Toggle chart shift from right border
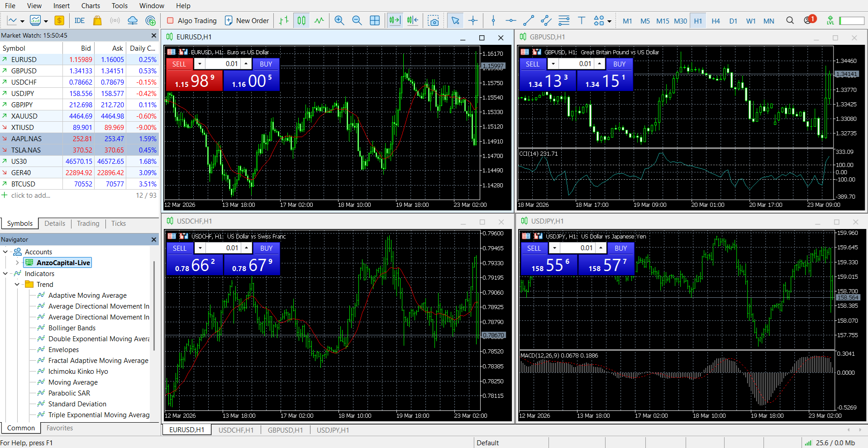Viewport: 868px width, 448px height. tap(412, 20)
